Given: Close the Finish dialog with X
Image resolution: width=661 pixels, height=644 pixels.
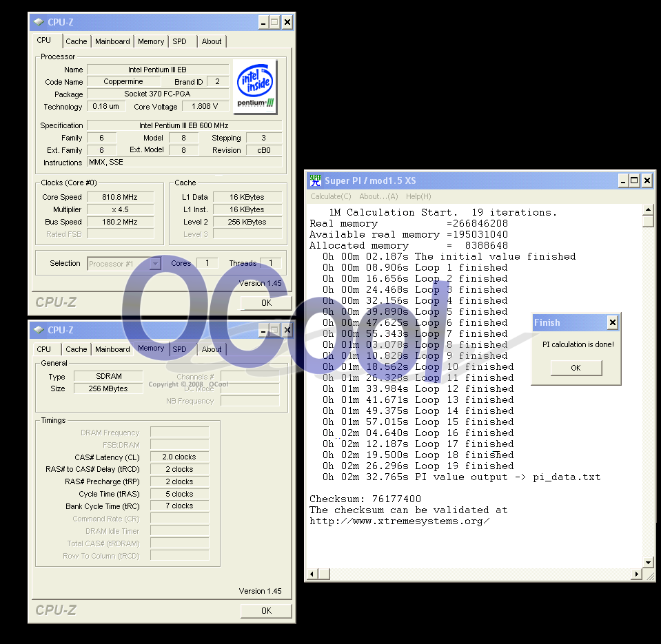Looking at the screenshot, I should point(613,322).
